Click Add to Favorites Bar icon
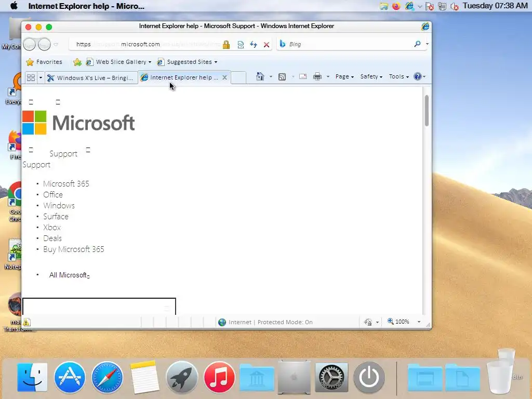 [77, 62]
